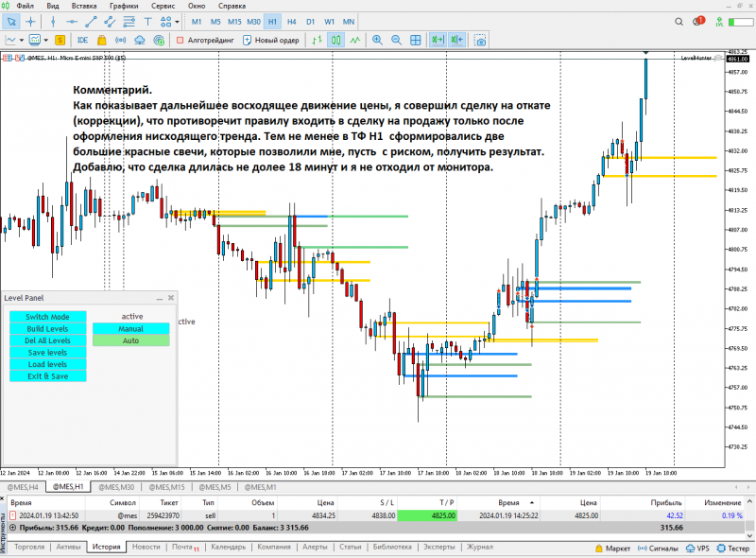Open the Журнал tab
The height and width of the screenshot is (558, 756).
coord(479,547)
